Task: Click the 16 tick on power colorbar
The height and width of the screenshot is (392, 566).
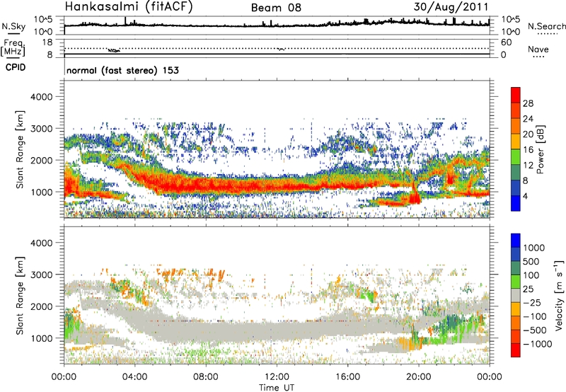Action: (x=528, y=150)
